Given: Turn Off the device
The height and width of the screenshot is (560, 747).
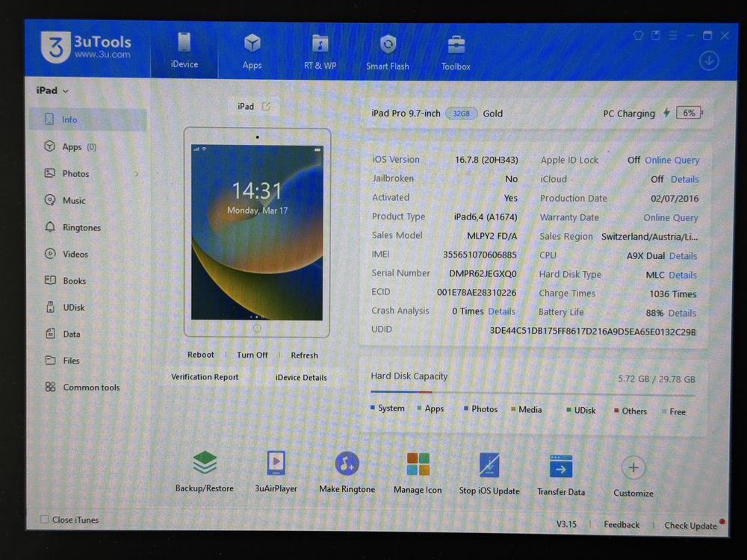Looking at the screenshot, I should (x=252, y=355).
